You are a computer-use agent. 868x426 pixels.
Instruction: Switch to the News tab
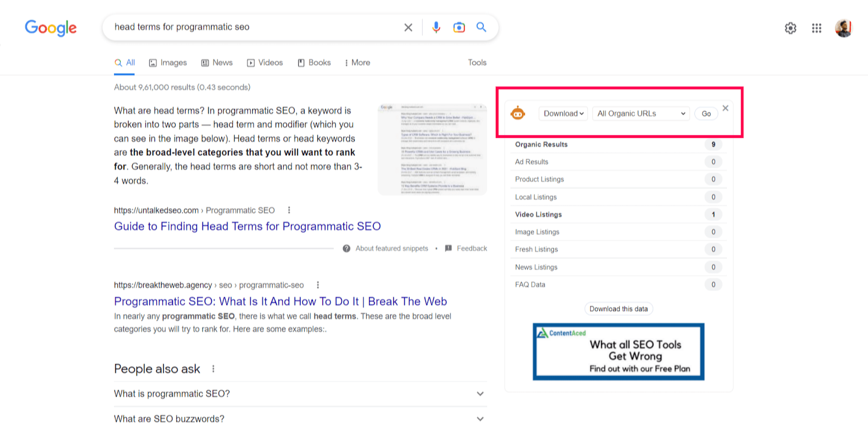[x=217, y=62]
